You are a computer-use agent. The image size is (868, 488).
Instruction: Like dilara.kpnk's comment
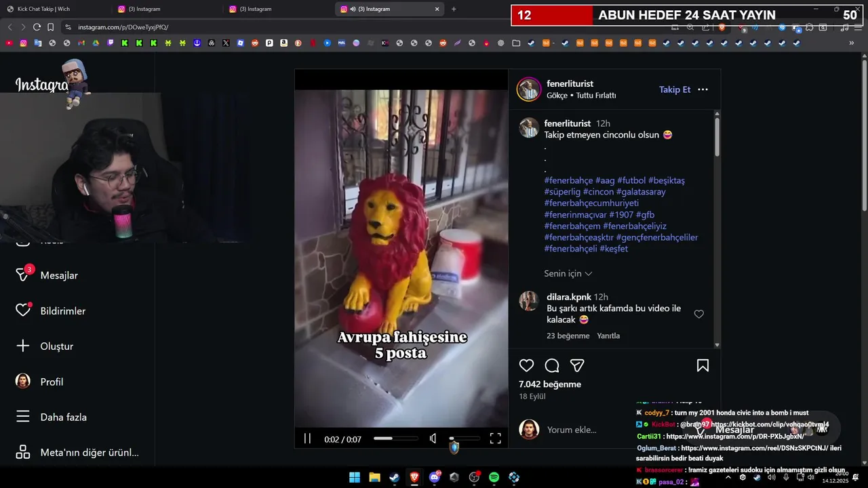699,314
